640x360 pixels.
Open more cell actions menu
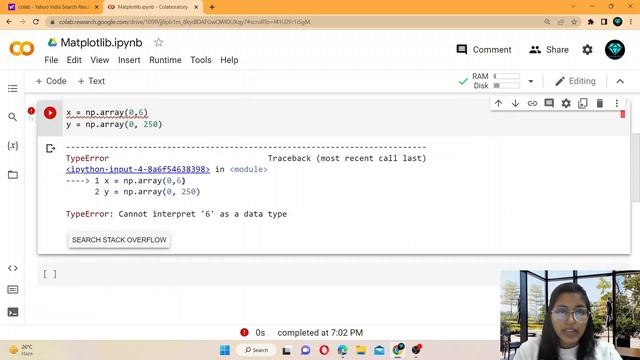pos(617,103)
